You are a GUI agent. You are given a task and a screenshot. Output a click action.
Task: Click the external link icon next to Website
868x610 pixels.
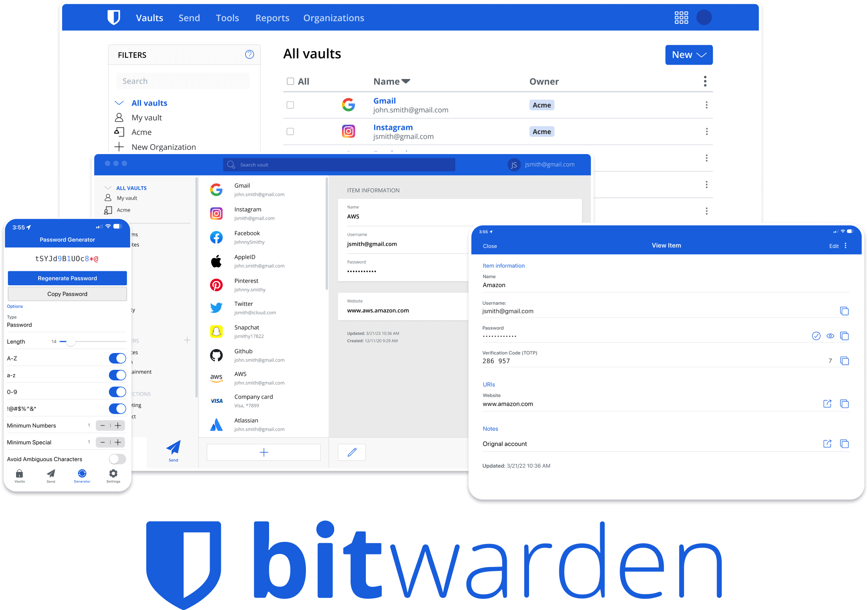(x=826, y=404)
